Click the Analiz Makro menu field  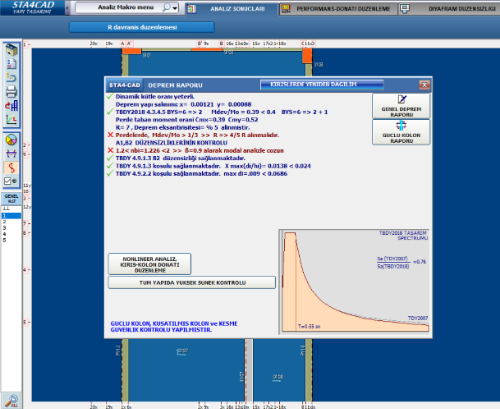click(126, 7)
